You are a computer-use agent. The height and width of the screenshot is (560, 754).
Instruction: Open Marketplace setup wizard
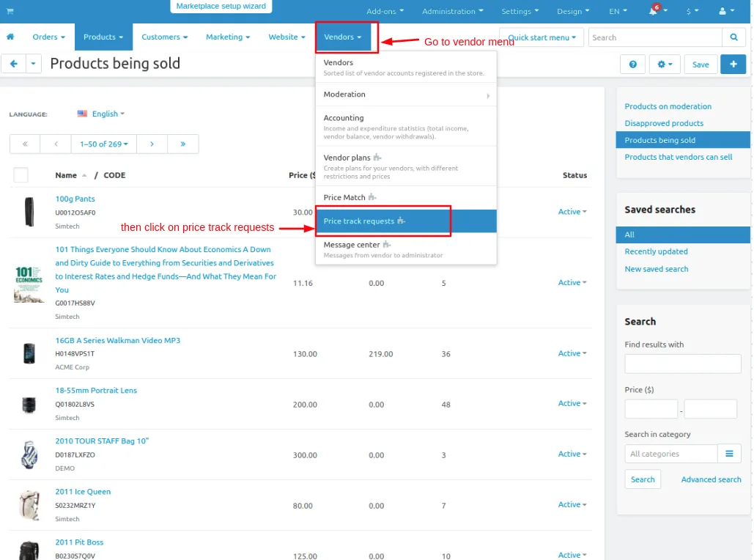pyautogui.click(x=221, y=7)
